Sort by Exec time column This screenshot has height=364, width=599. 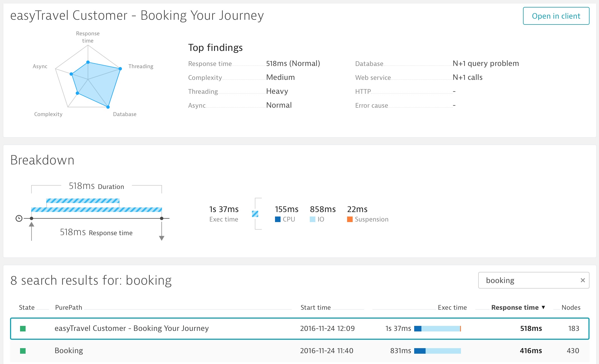click(x=452, y=308)
